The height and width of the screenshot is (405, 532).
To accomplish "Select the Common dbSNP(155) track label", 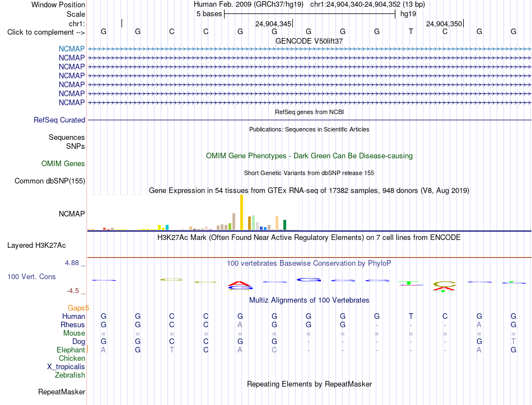I will [x=50, y=181].
